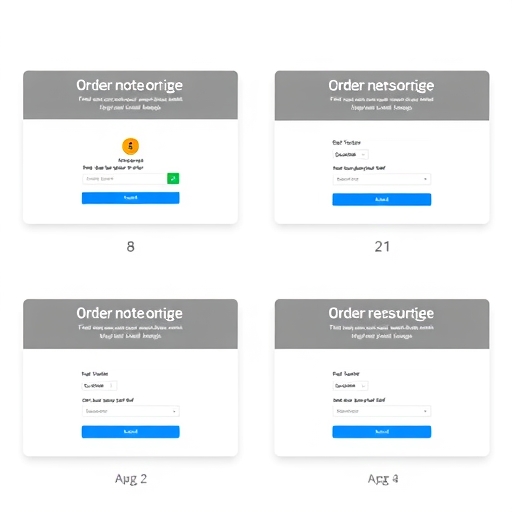Click the blue button in the Apg 4 card
Screen dimensions: 512x512
[382, 432]
